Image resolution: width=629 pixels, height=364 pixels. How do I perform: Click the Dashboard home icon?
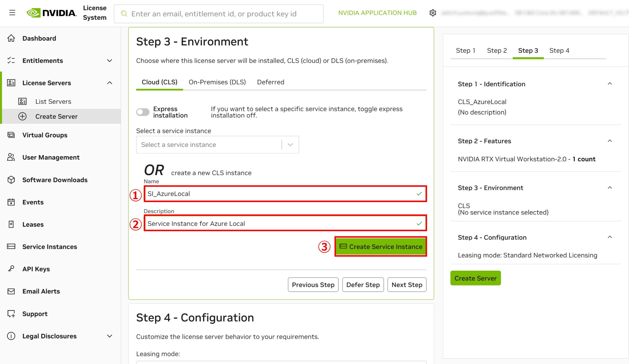pyautogui.click(x=11, y=38)
